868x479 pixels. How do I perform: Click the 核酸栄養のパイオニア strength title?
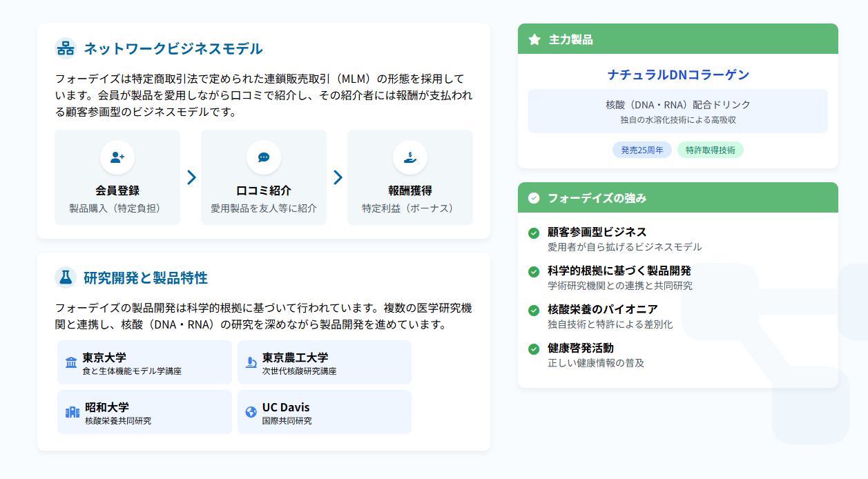click(x=603, y=309)
